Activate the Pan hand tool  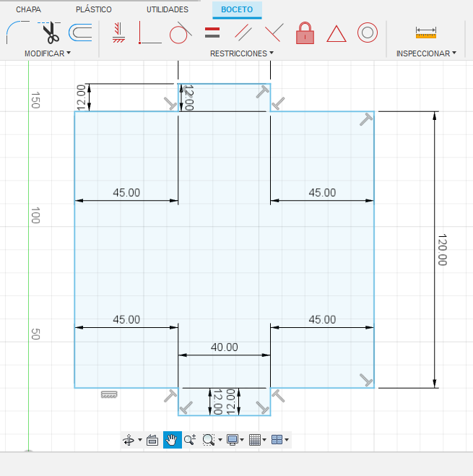(x=172, y=440)
